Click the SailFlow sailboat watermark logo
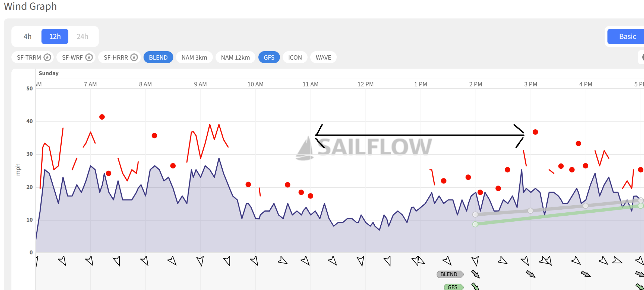The width and height of the screenshot is (644, 290). pyautogui.click(x=305, y=148)
